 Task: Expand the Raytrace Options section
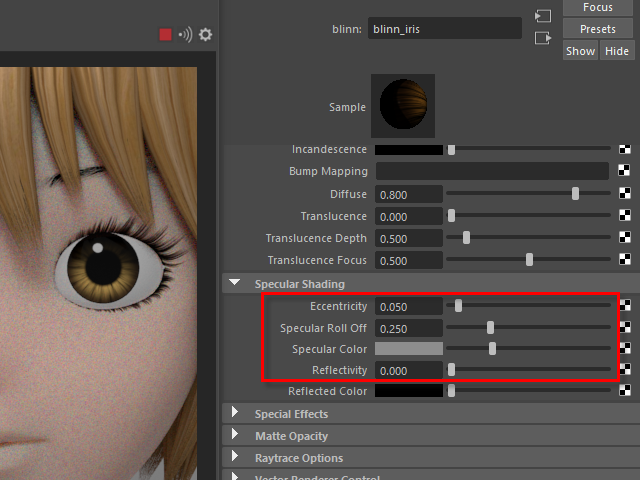(235, 458)
